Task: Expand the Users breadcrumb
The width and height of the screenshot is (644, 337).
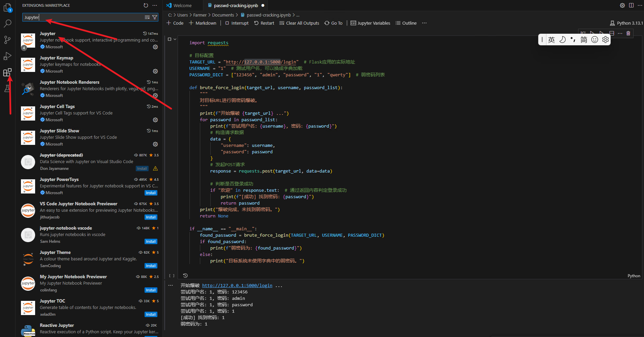Action: click(182, 15)
